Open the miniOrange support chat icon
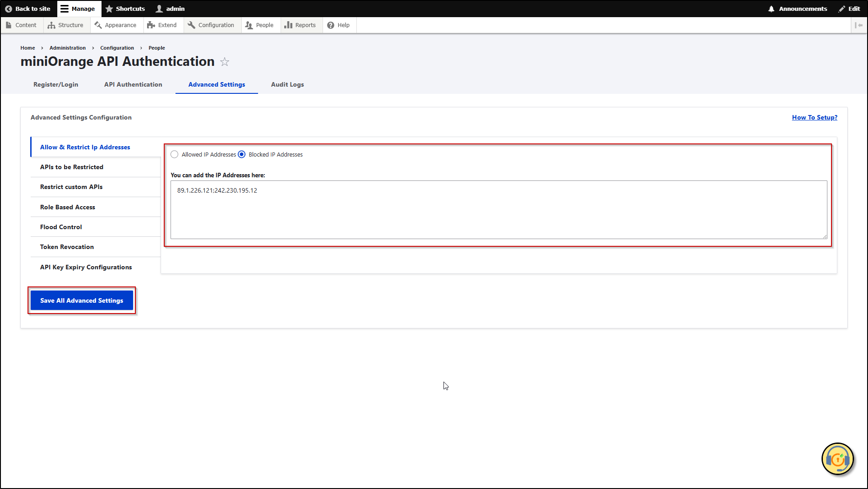The height and width of the screenshot is (489, 868). pos(838,459)
